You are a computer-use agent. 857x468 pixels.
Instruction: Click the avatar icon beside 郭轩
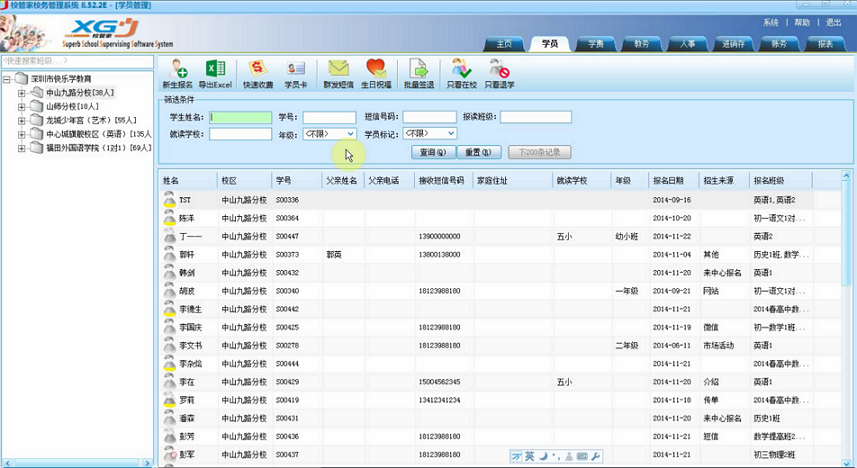tap(169, 254)
